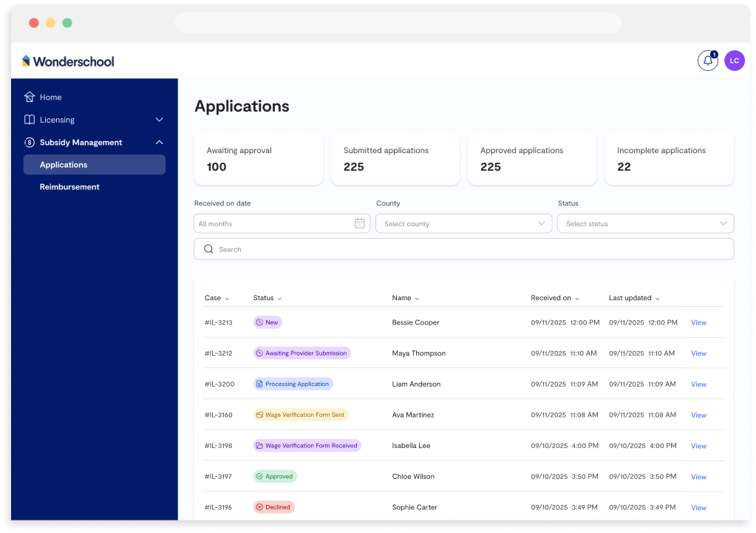
Task: Open Reimbursement submenu item
Action: [x=69, y=187]
